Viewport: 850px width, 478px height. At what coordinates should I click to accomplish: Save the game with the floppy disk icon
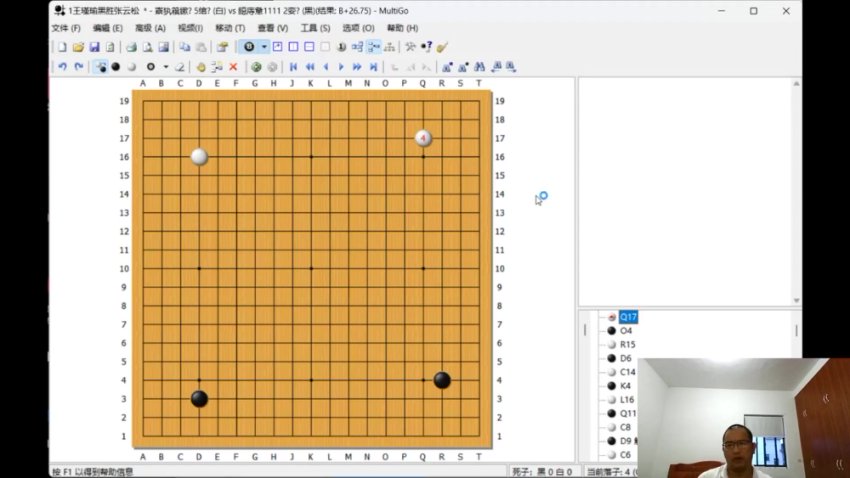click(94, 47)
